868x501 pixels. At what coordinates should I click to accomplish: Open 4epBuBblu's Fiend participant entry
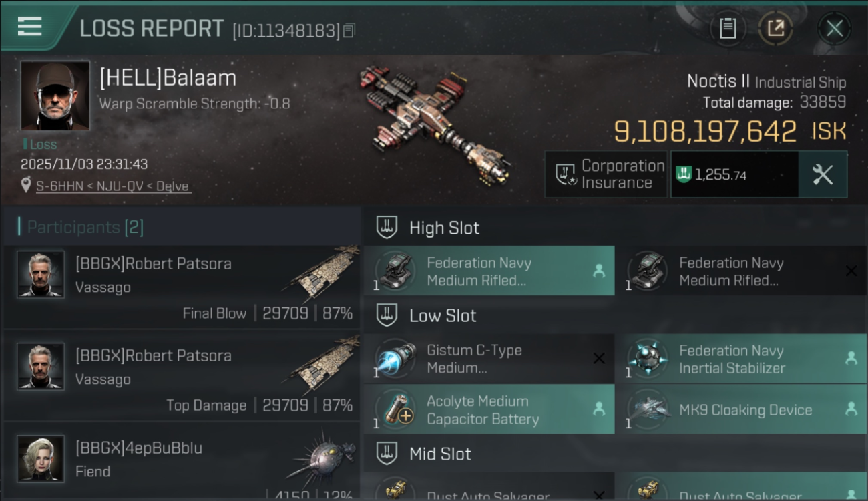coord(182,461)
